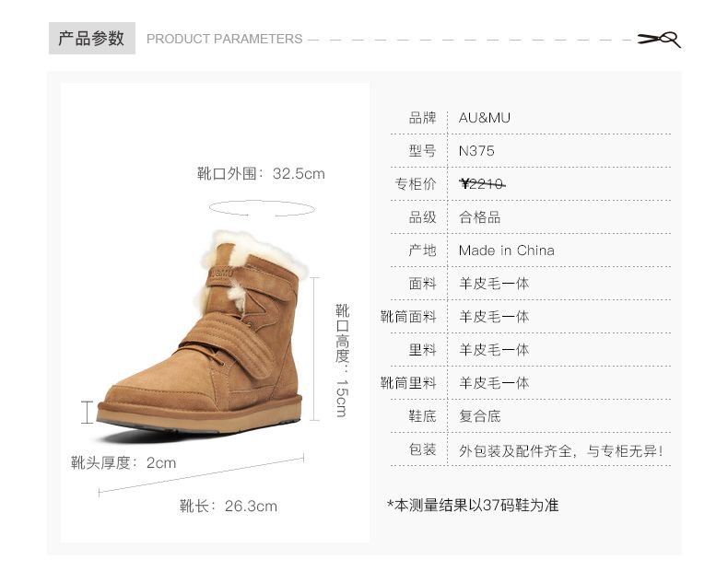Click the 靴口高度 15cm vertical label

342,360
